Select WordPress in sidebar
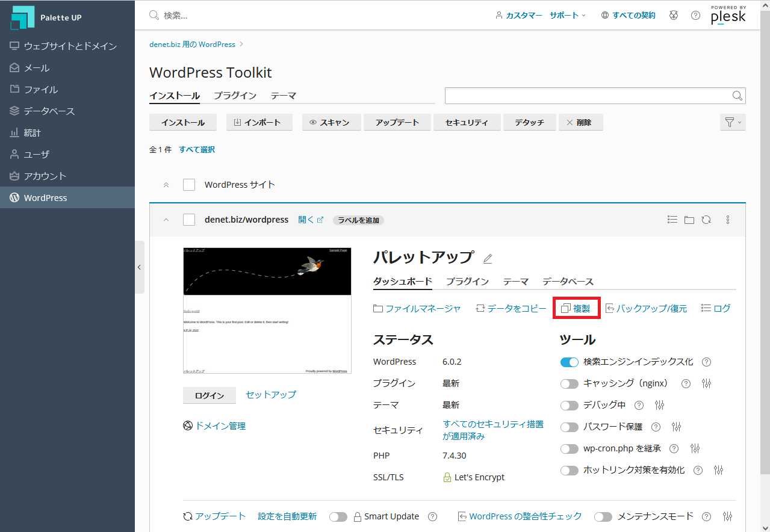Image resolution: width=770 pixels, height=532 pixels. 67,197
